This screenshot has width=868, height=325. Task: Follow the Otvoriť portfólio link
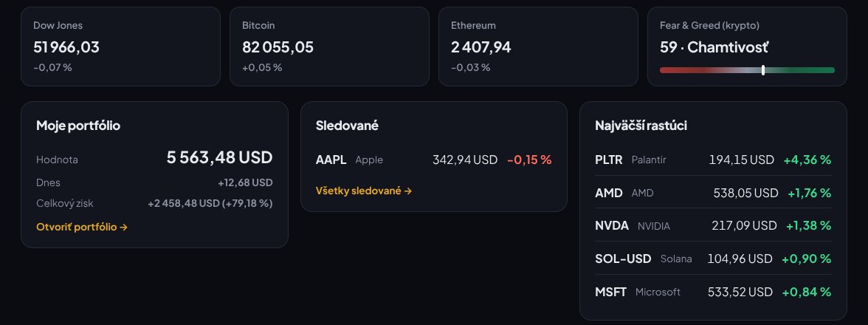click(x=82, y=227)
